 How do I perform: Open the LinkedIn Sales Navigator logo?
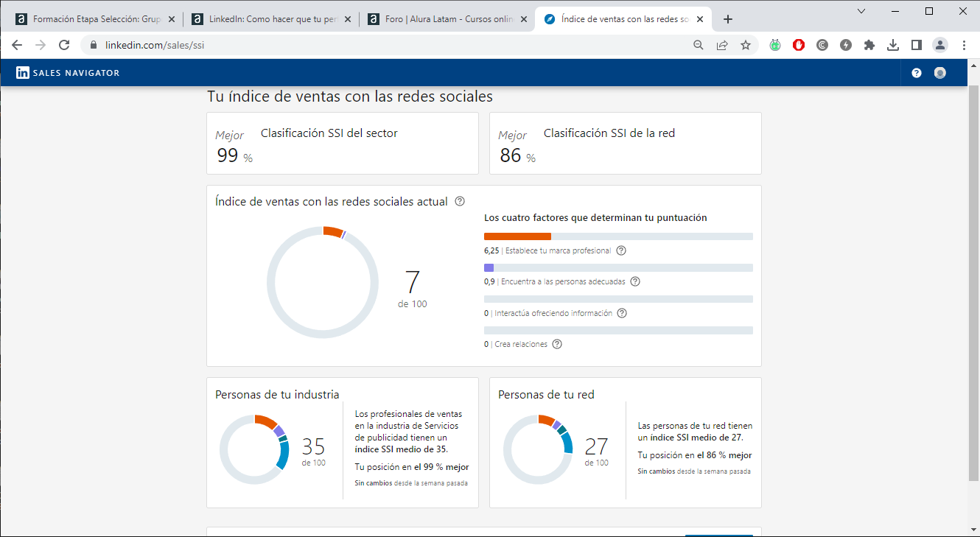[x=68, y=73]
